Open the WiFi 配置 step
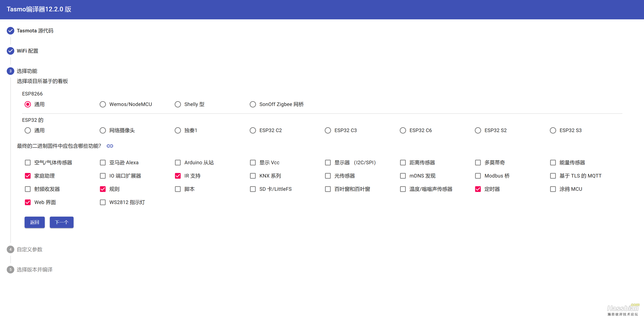Viewport: 644px width, 318px height. 28,51
